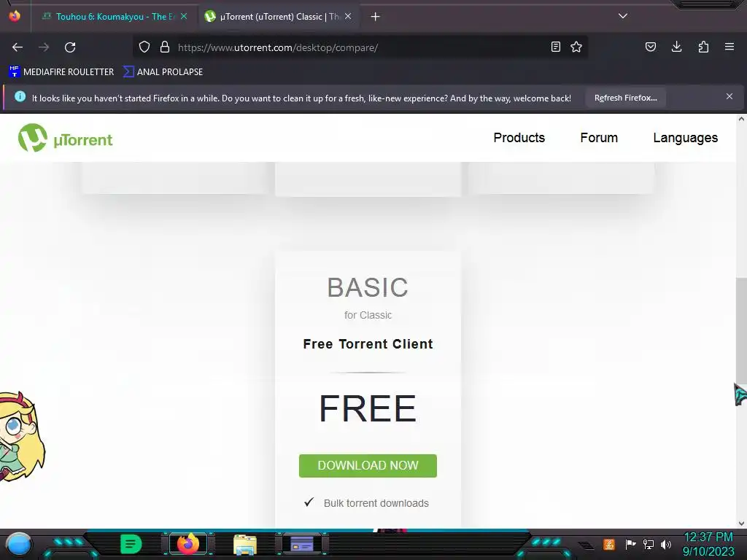
Task: Close the µTorrent tab
Action: click(x=348, y=16)
